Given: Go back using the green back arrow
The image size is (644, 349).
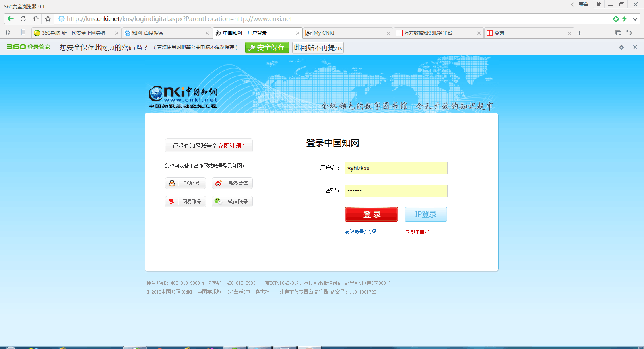Looking at the screenshot, I should (x=10, y=18).
